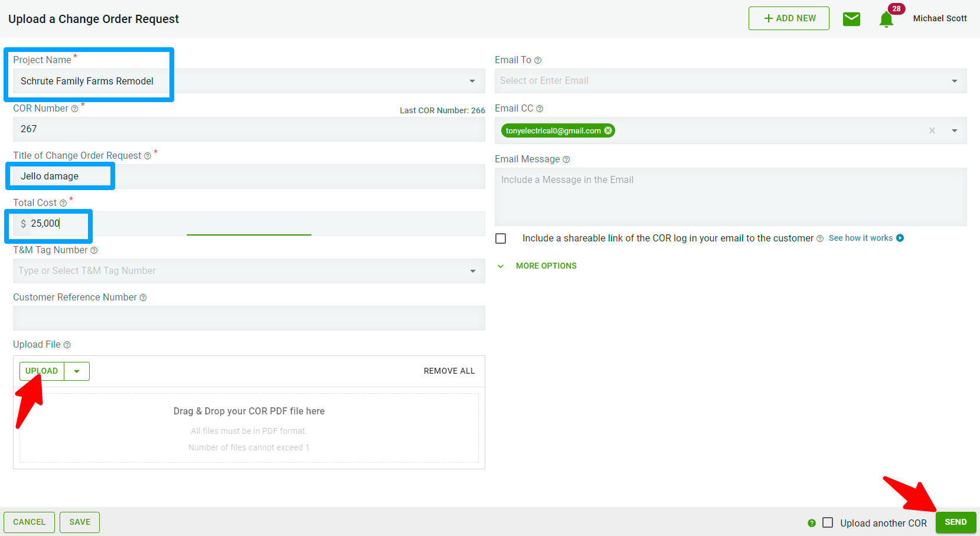
Task: Check the Upload another COR box
Action: [828, 522]
